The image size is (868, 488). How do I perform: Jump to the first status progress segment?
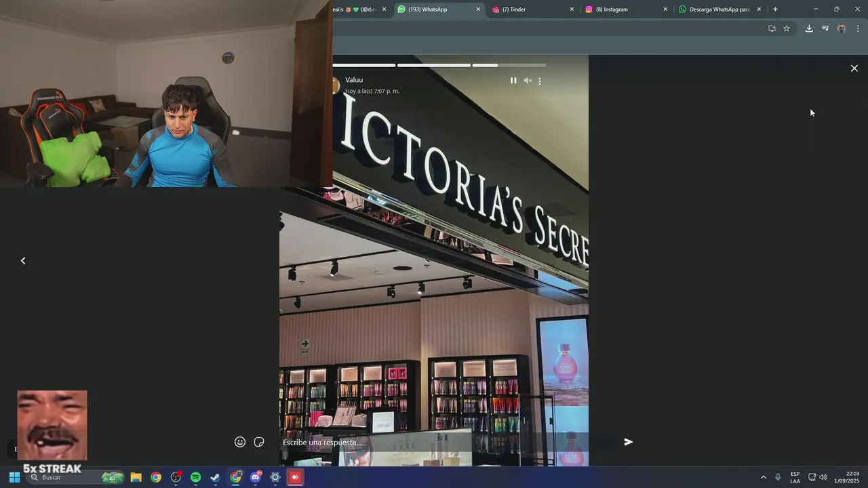(364, 65)
